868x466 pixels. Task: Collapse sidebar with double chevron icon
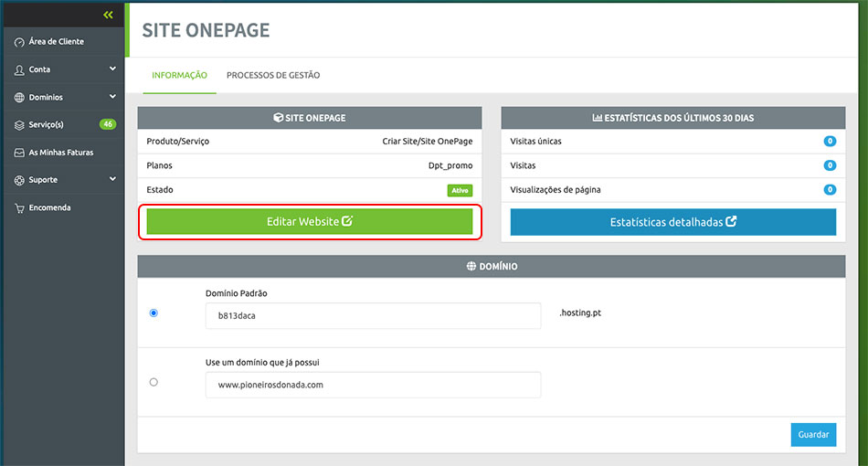click(108, 15)
